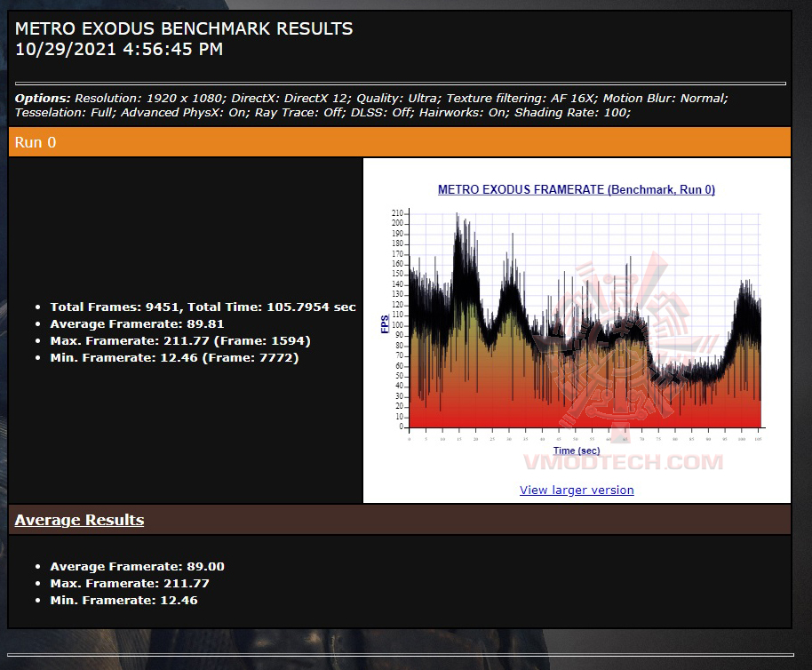The width and height of the screenshot is (812, 670).
Task: Open the 'View larger version' link
Action: point(577,490)
